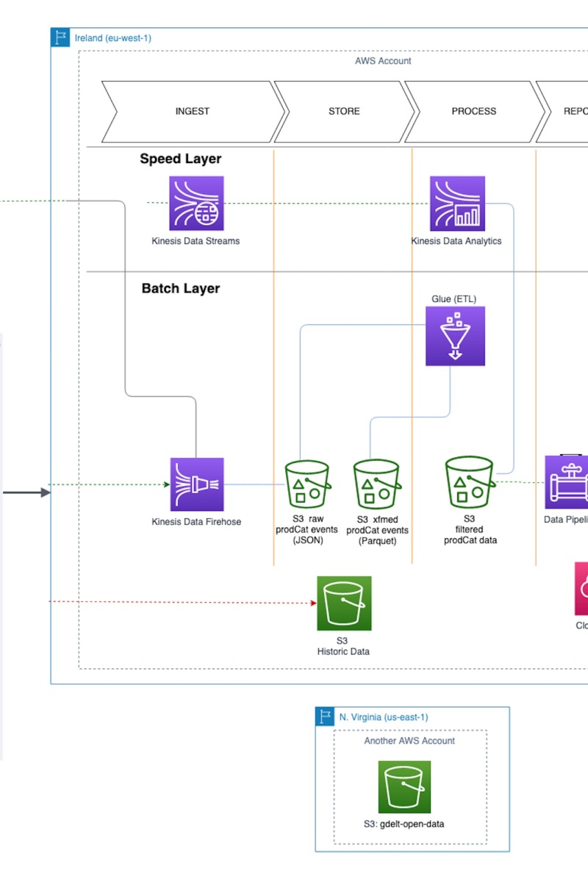Select the STORE stage chevron

[x=344, y=112]
